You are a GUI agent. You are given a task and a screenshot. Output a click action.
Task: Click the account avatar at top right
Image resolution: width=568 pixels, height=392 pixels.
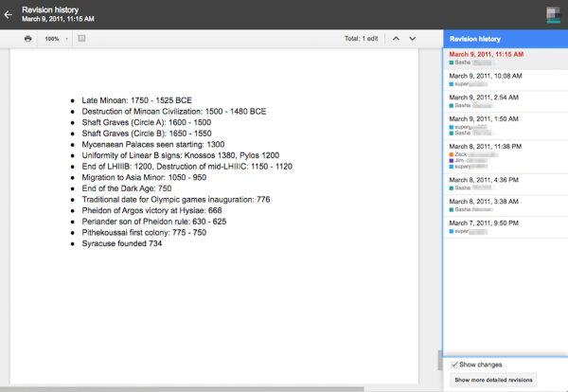pos(553,15)
